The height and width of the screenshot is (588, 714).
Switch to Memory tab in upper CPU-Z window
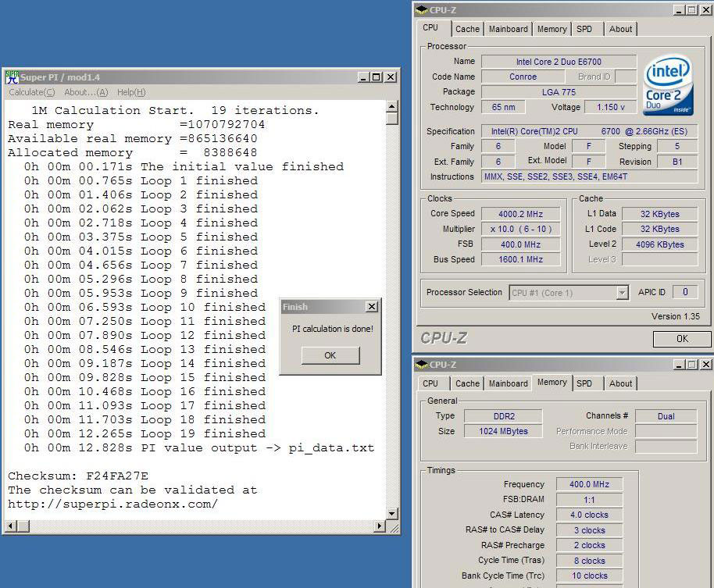click(x=552, y=29)
